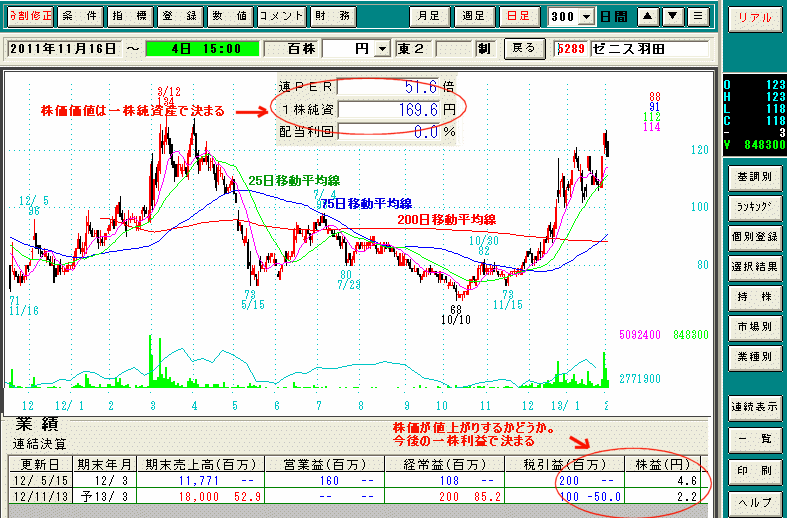Image resolution: width=787 pixels, height=518 pixels.
Task: Click the 連結決算 label
Action: pyautogui.click(x=40, y=444)
